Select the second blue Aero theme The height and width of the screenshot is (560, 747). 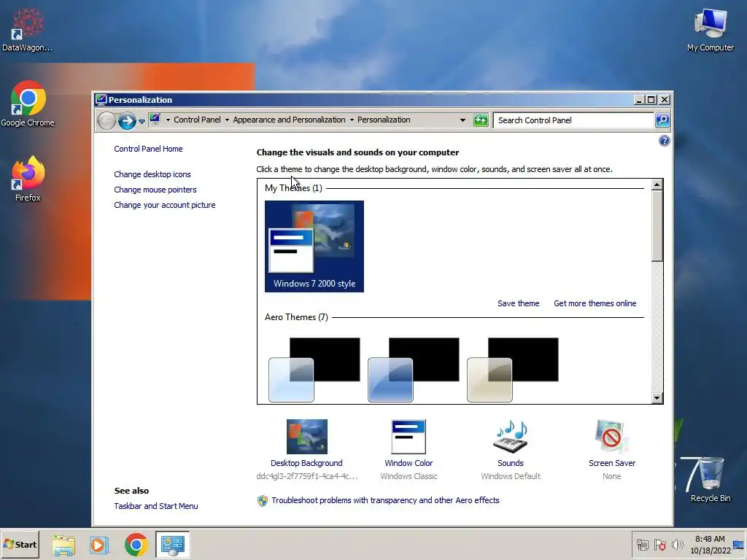coord(413,370)
